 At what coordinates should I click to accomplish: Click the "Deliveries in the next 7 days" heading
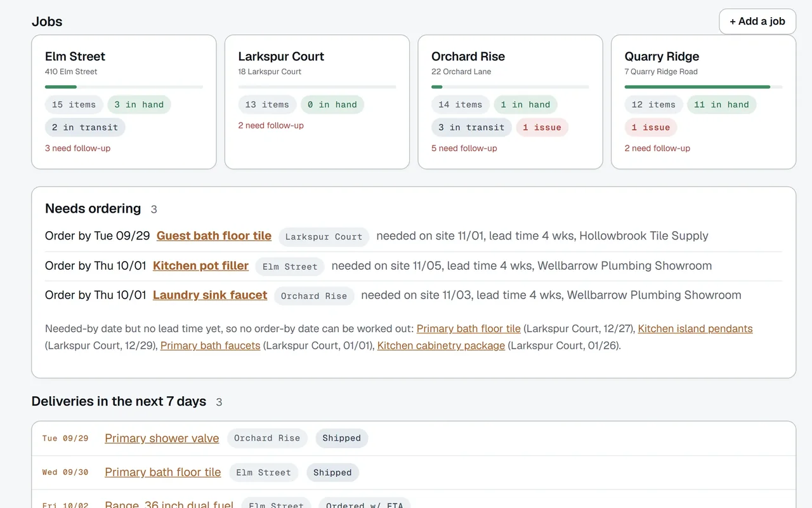pos(119,401)
